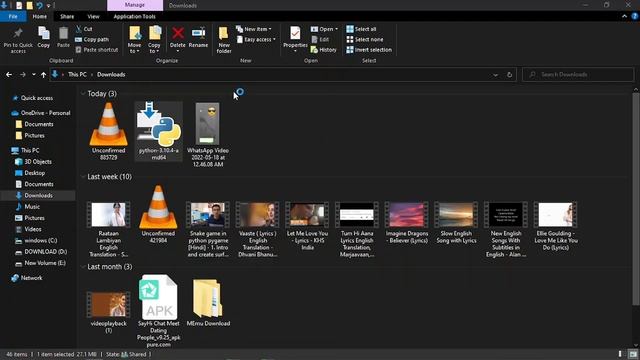
Task: Click Paste shortcut in the ribbon
Action: pyautogui.click(x=97, y=50)
